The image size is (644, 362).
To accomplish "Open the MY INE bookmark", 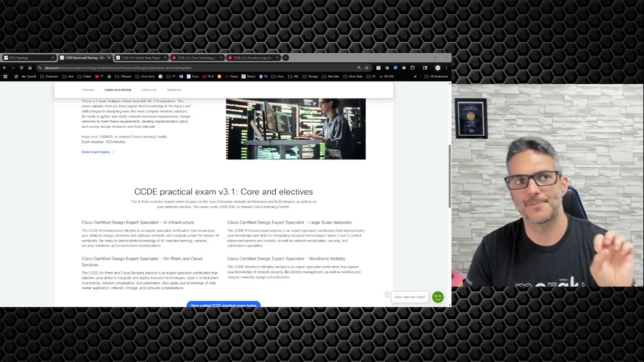I will tap(386, 76).
